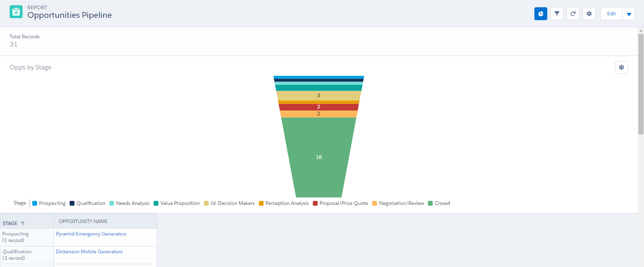Toggle the chart view button
Screen dimensions: 644x267
(540, 14)
